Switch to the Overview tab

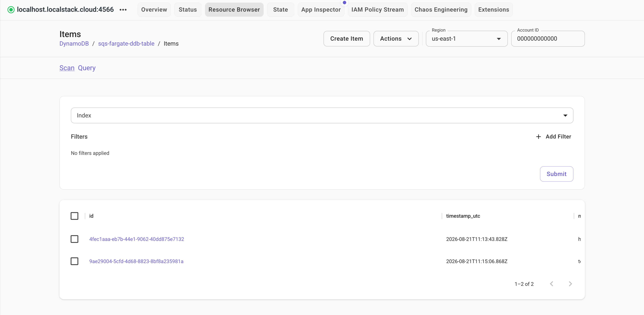[154, 10]
